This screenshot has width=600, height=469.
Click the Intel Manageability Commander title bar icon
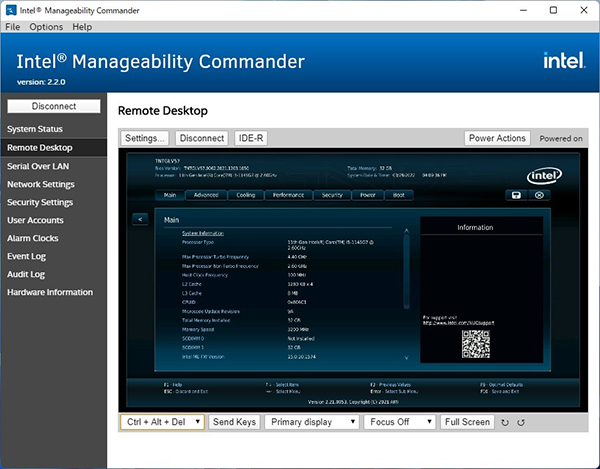coord(11,10)
